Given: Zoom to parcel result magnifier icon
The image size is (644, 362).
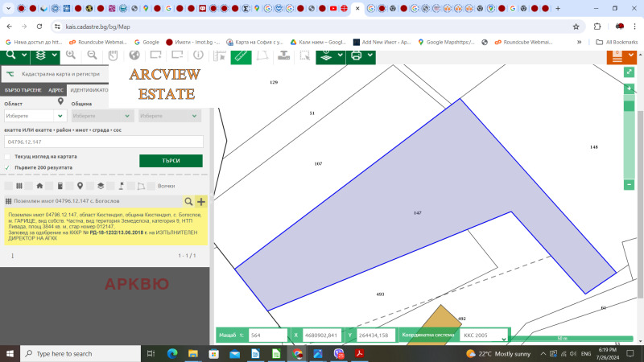Looking at the screenshot, I should [189, 202].
